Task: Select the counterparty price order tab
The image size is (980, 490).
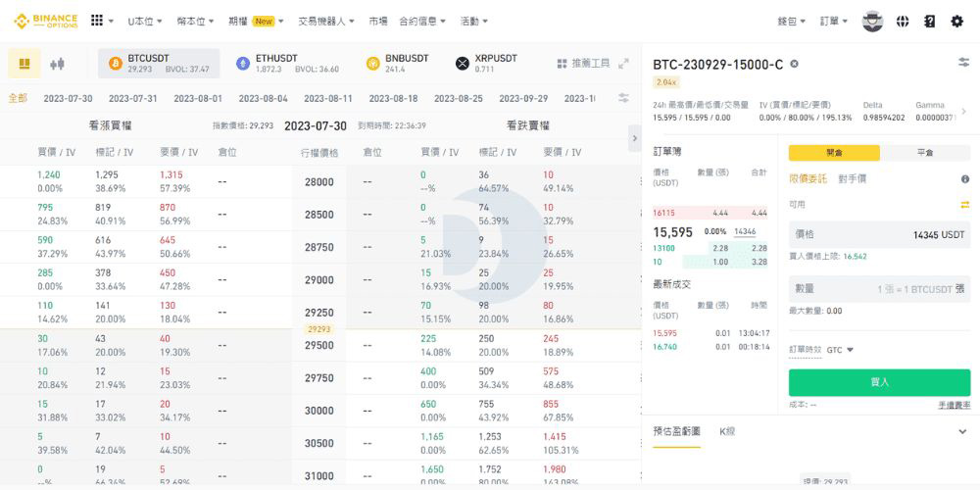Action: [x=853, y=178]
